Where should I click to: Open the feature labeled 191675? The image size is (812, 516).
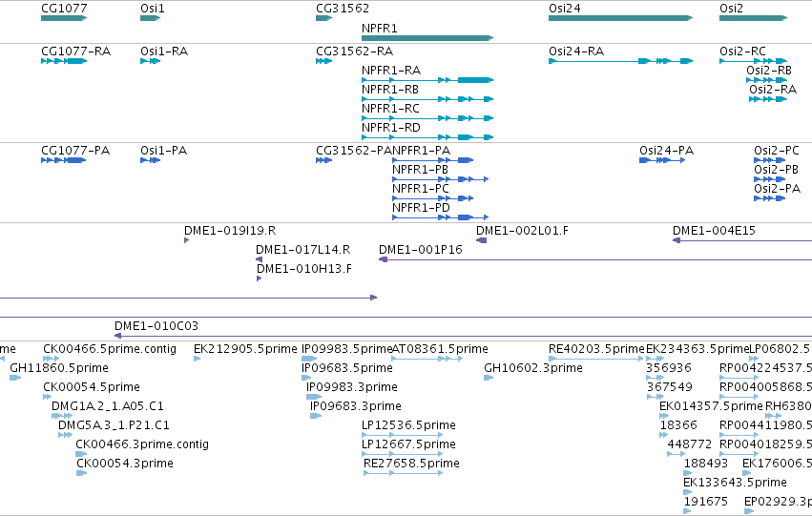coord(706,503)
